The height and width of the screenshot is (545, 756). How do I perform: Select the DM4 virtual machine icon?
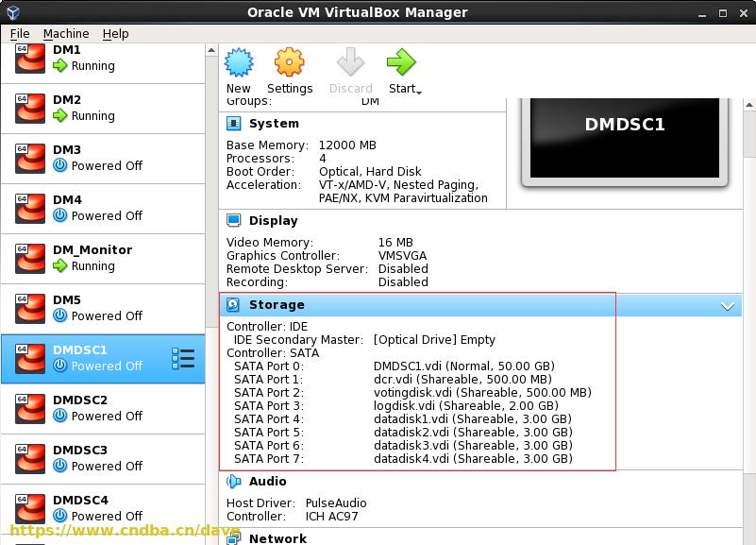point(30,209)
